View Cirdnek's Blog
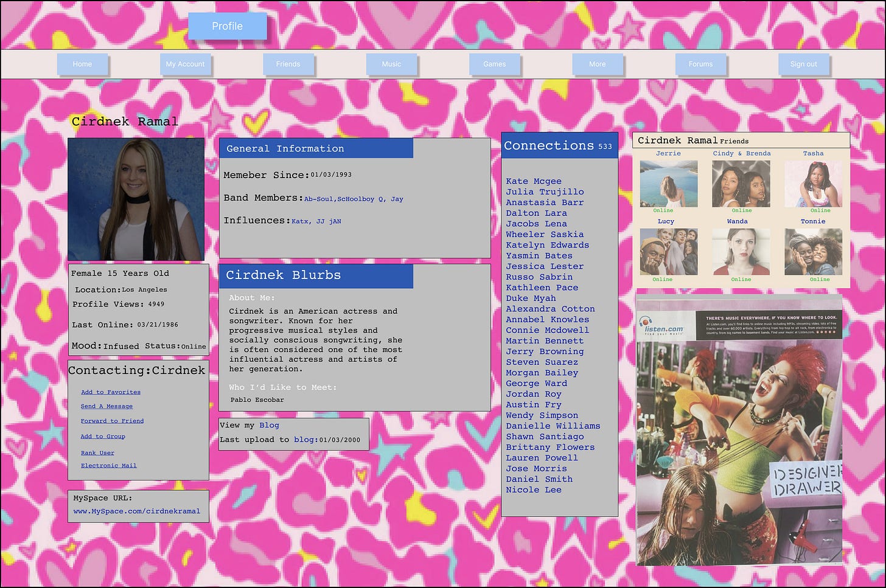This screenshot has height=588, width=886. coord(269,425)
